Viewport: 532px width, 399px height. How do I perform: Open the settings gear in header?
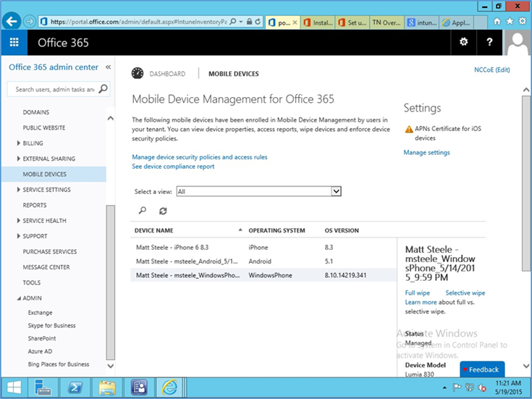pyautogui.click(x=464, y=43)
